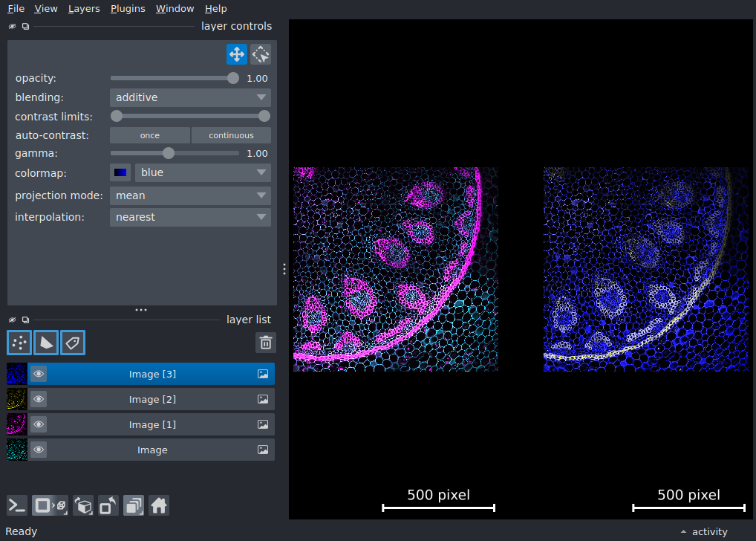Delete selected layer with trash icon
This screenshot has width=756, height=541.
[x=266, y=343]
